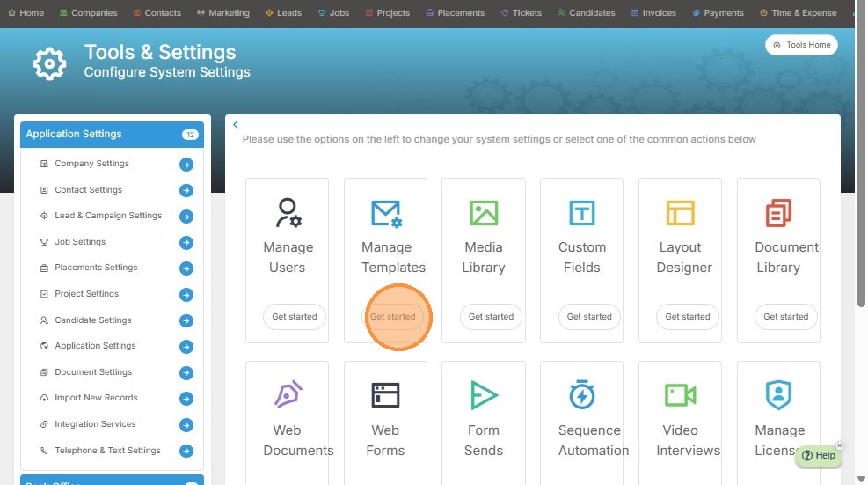Open the Home menu

click(26, 12)
